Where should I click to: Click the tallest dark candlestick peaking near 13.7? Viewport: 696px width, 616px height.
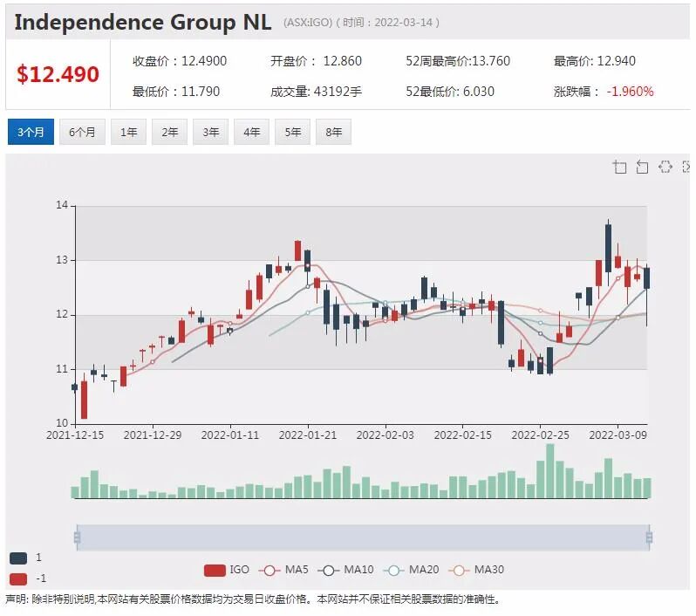608,248
